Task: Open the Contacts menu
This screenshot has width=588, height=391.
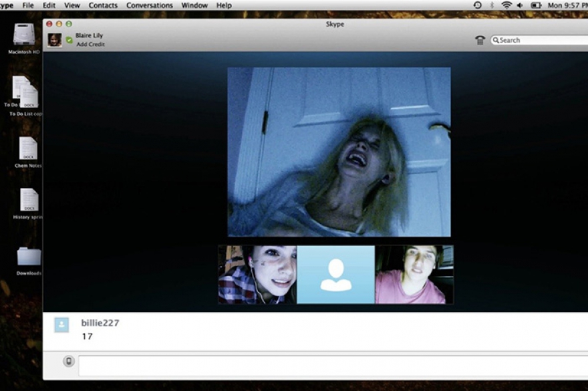Action: click(103, 5)
